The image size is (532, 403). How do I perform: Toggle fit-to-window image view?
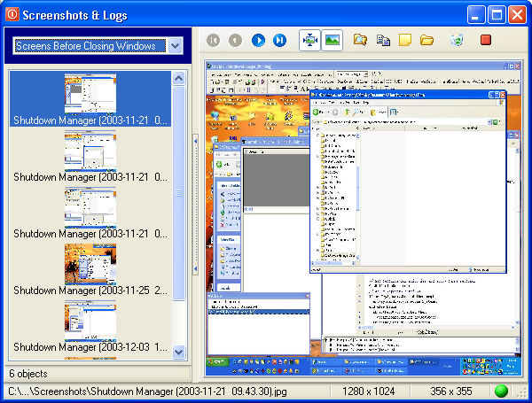coord(310,40)
